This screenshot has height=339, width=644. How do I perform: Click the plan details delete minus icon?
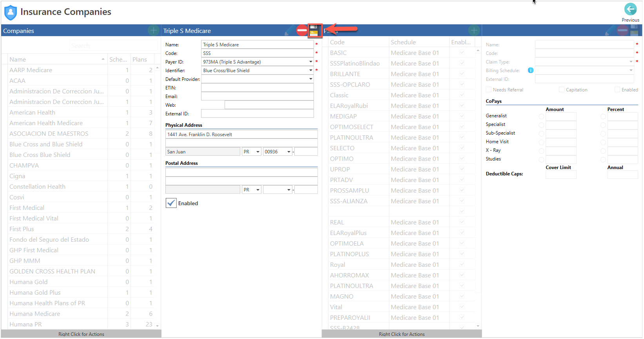pos(622,30)
